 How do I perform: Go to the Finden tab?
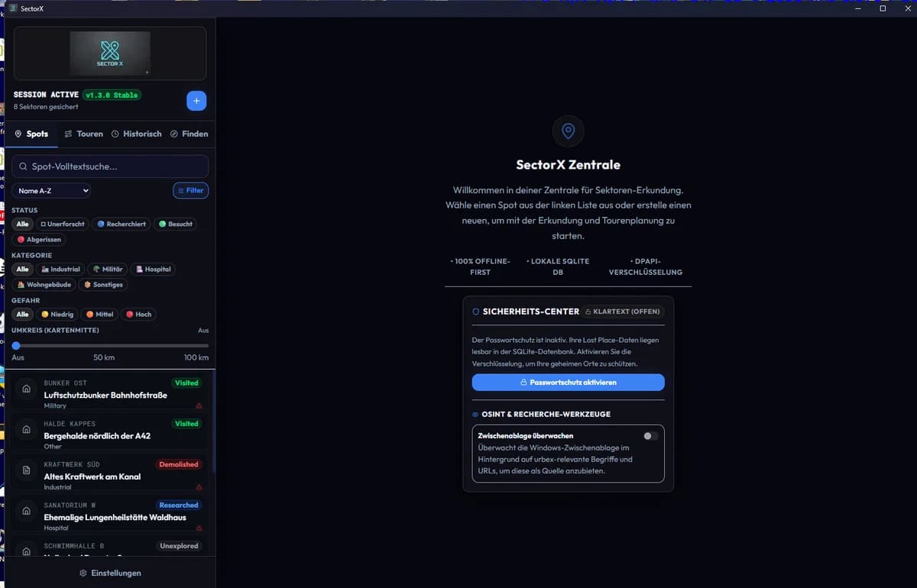click(190, 134)
